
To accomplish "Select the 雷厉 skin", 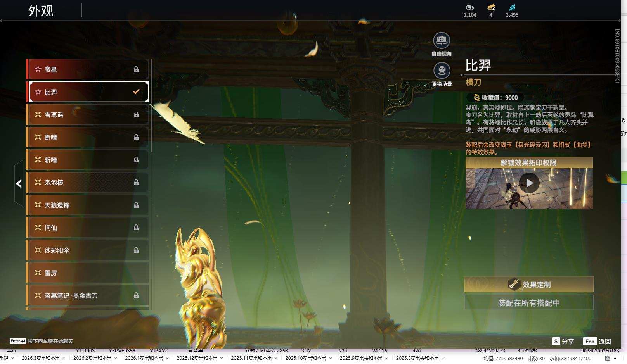I will [88, 273].
